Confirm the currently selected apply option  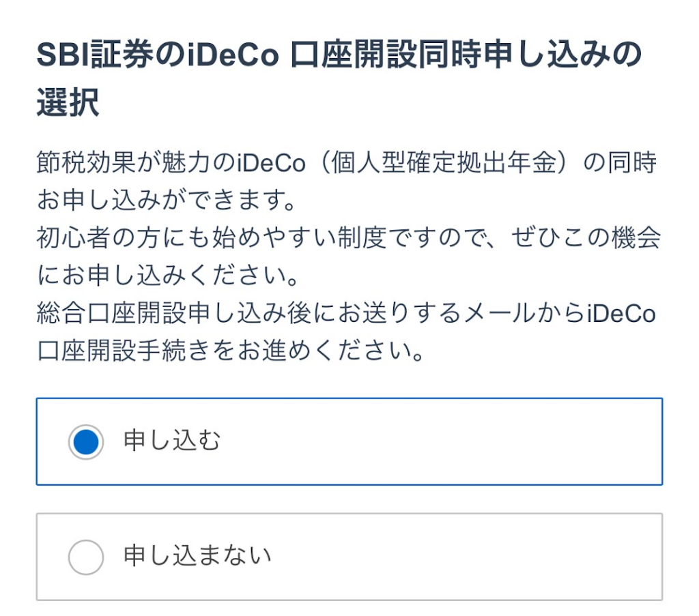pos(349,441)
